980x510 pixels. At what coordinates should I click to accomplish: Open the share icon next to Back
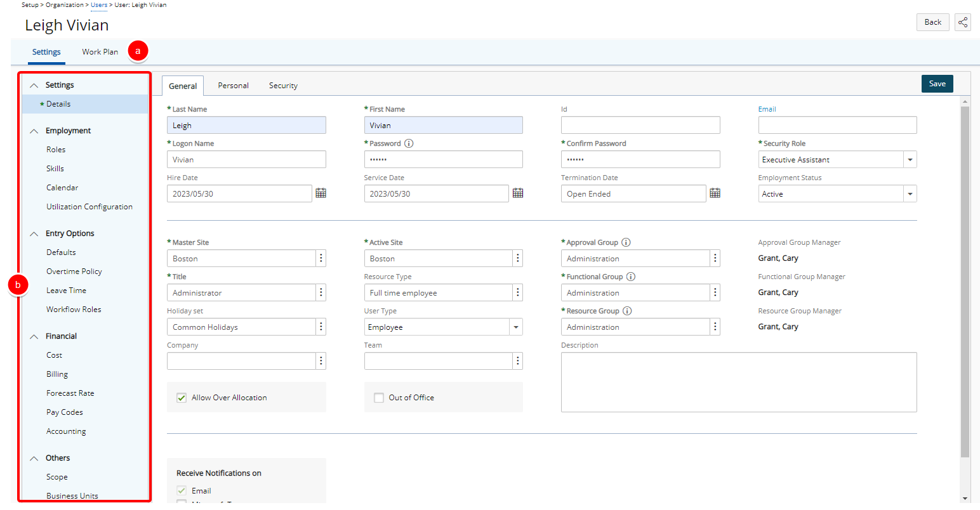[963, 22]
